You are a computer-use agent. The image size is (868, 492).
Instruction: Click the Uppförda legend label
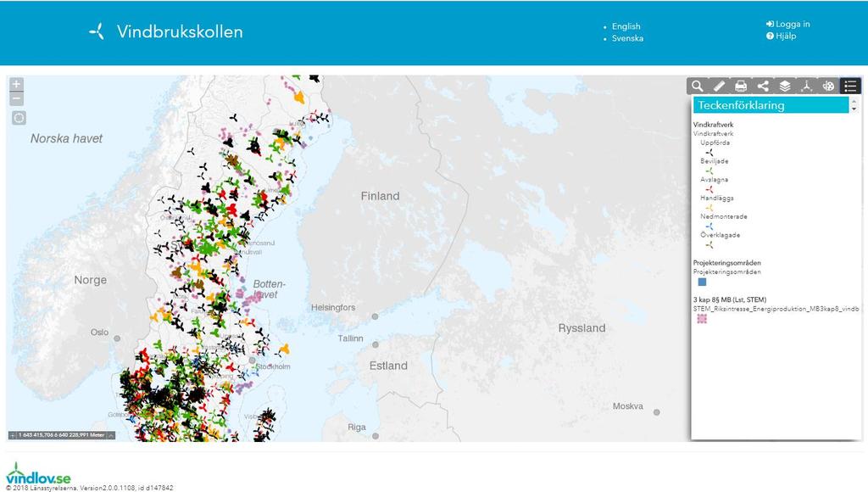click(715, 143)
